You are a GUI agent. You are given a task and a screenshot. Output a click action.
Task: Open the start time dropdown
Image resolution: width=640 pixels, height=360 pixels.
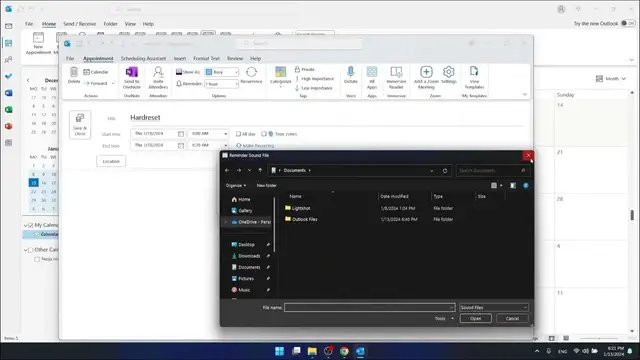click(225, 134)
